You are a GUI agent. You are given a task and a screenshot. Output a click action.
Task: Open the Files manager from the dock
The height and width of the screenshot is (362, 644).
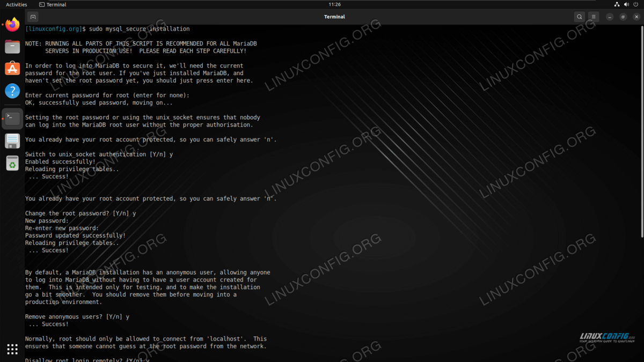[12, 47]
